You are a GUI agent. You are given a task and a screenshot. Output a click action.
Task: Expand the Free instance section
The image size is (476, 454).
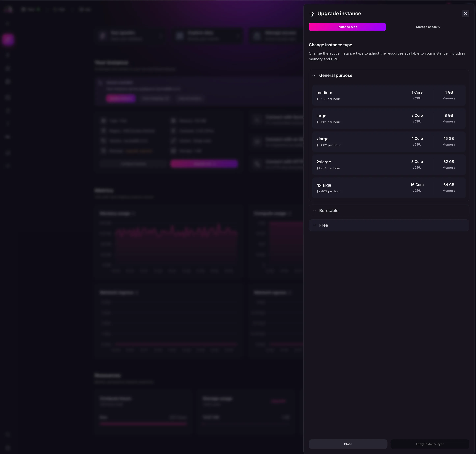[323, 225]
